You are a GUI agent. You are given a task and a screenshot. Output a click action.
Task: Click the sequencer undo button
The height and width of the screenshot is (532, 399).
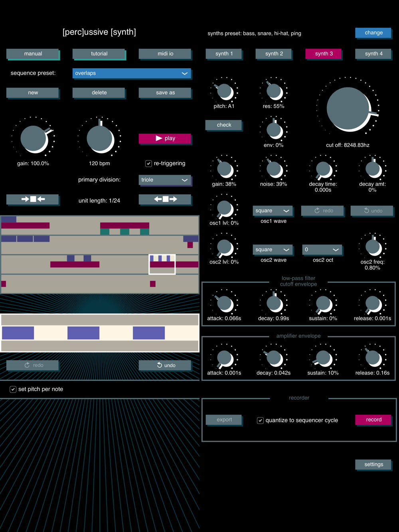(165, 365)
